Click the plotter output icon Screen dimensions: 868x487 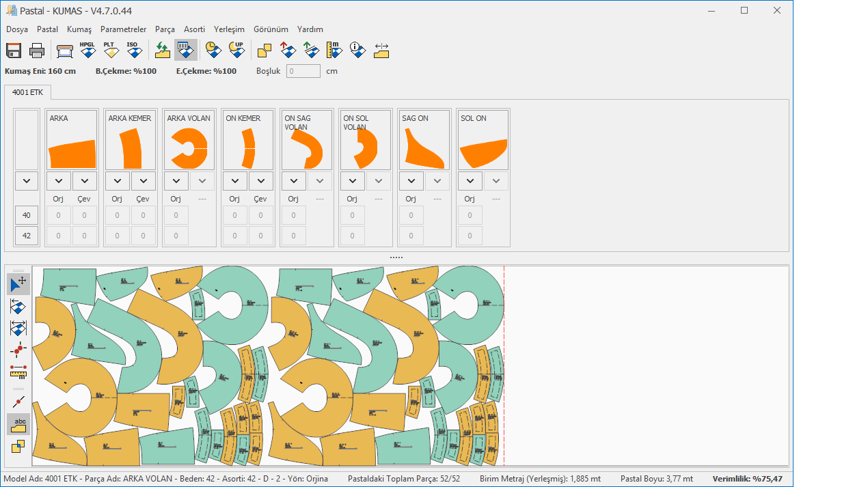[65, 51]
